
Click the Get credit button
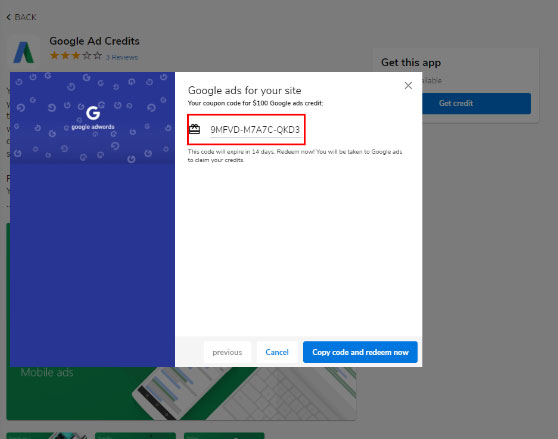click(x=476, y=104)
